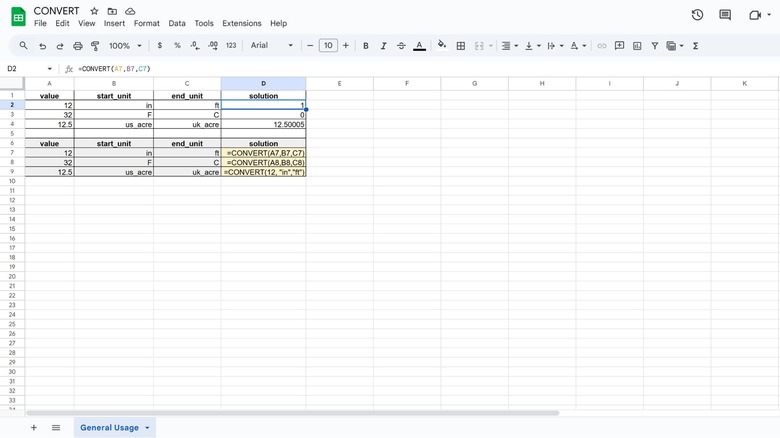This screenshot has height=438, width=780.
Task: Toggle bold formatting
Action: tap(366, 46)
